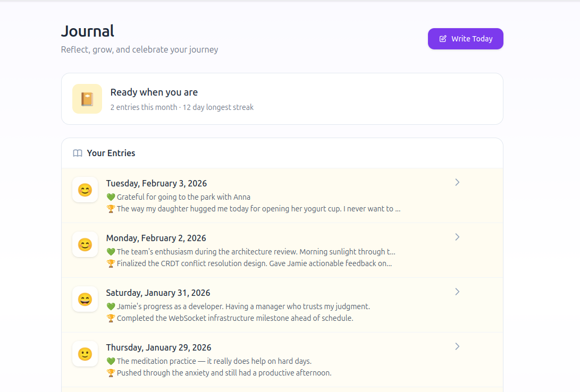Open the January 29 entry chevron
The width and height of the screenshot is (580, 392).
[457, 346]
